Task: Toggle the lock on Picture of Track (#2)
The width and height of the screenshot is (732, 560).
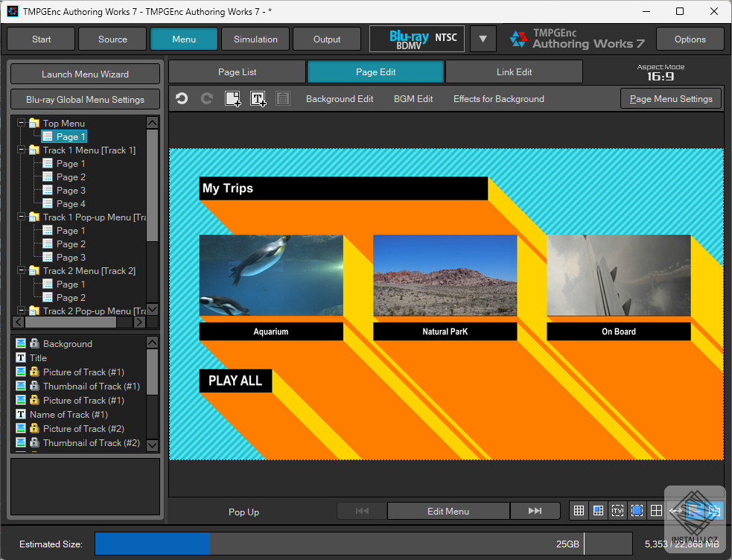Action: (x=34, y=428)
